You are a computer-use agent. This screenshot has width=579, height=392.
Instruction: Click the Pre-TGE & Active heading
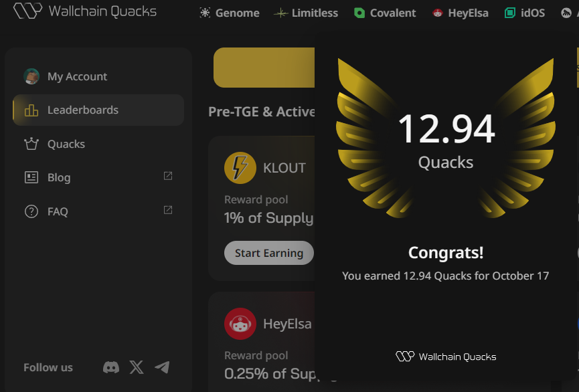(262, 112)
